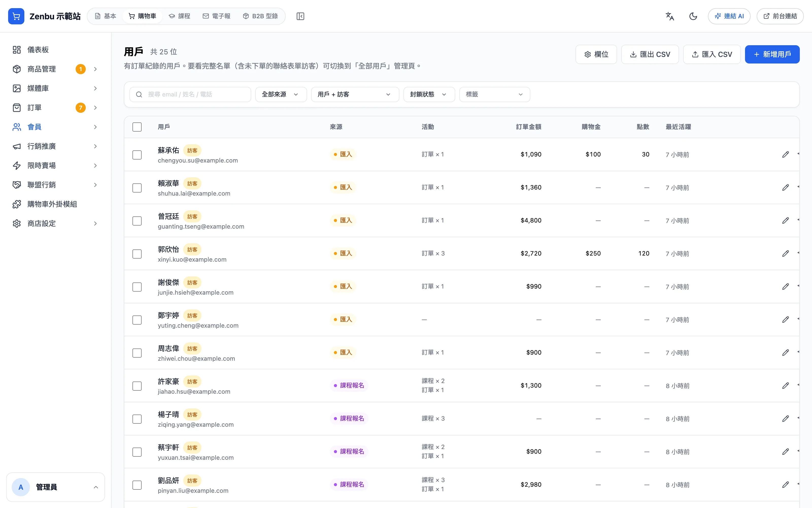Click the edit pencil for 鄭宇婷
The height and width of the screenshot is (508, 812).
[x=786, y=320]
